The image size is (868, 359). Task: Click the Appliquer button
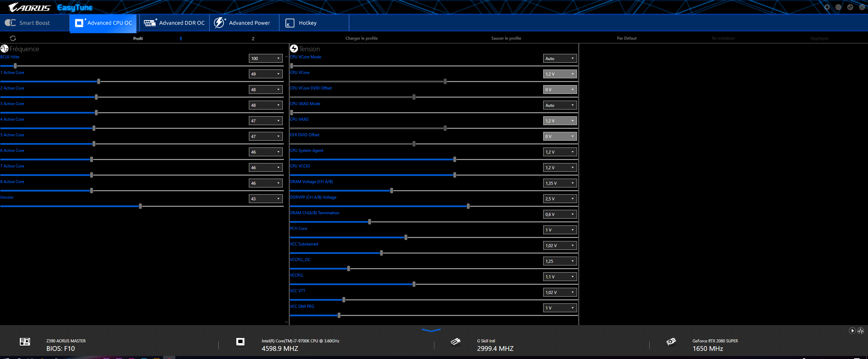pos(820,38)
